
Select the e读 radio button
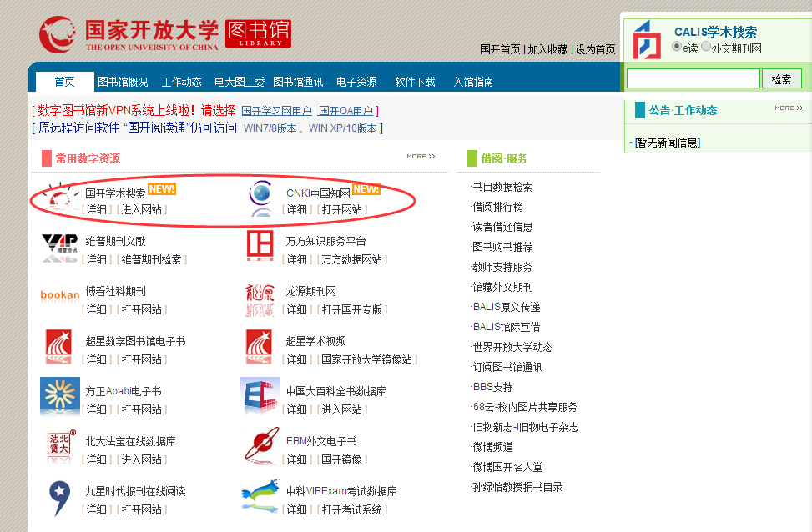click(x=676, y=47)
